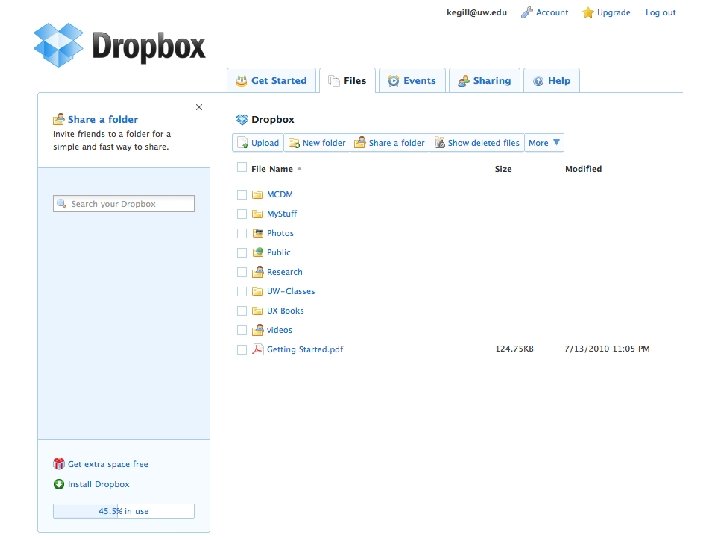Click the UW-Classes folder icon
Viewport: 720px width, 540px height.
[258, 292]
